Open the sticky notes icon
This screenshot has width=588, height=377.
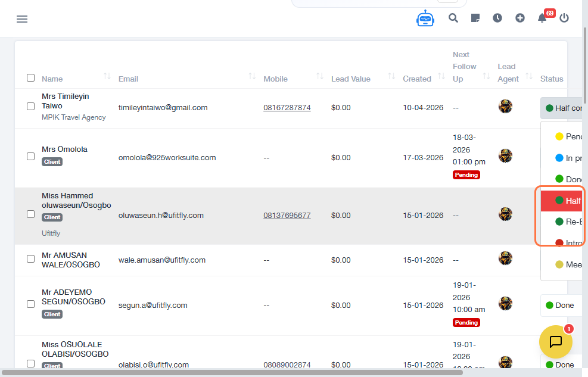pos(475,18)
